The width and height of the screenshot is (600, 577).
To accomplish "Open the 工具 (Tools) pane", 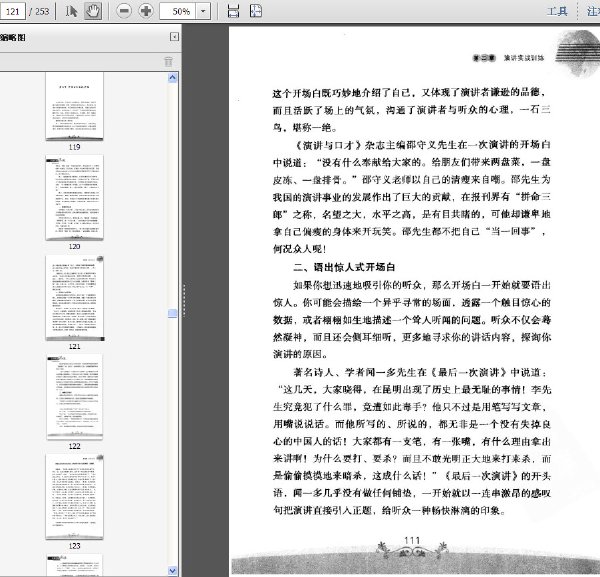I will (557, 11).
